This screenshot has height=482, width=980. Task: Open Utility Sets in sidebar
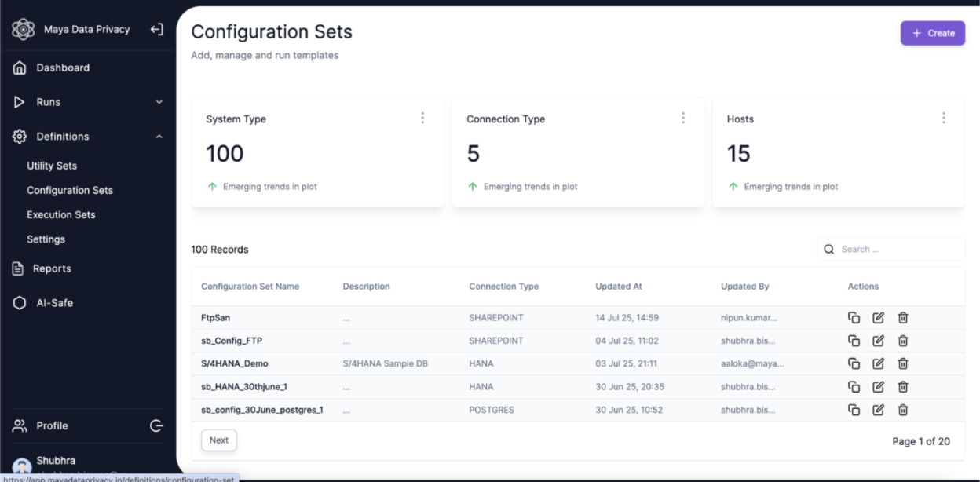click(x=52, y=166)
